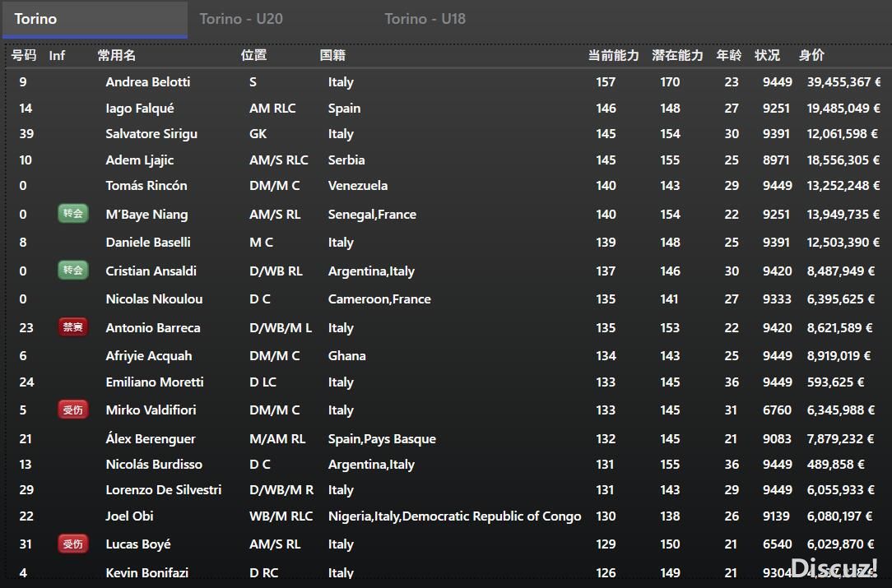
Task: Select player Emiliano Moretti
Action: pyautogui.click(x=155, y=382)
